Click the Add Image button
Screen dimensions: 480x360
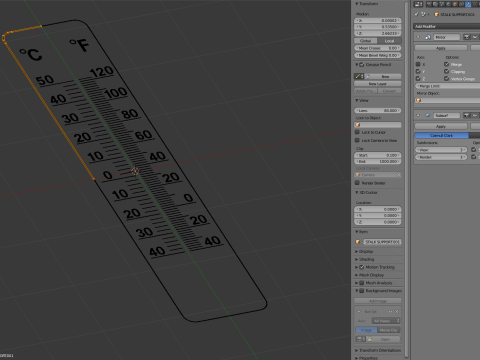378,301
